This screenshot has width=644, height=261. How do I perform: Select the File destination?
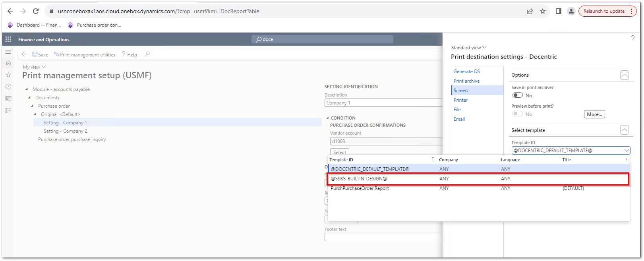(457, 110)
